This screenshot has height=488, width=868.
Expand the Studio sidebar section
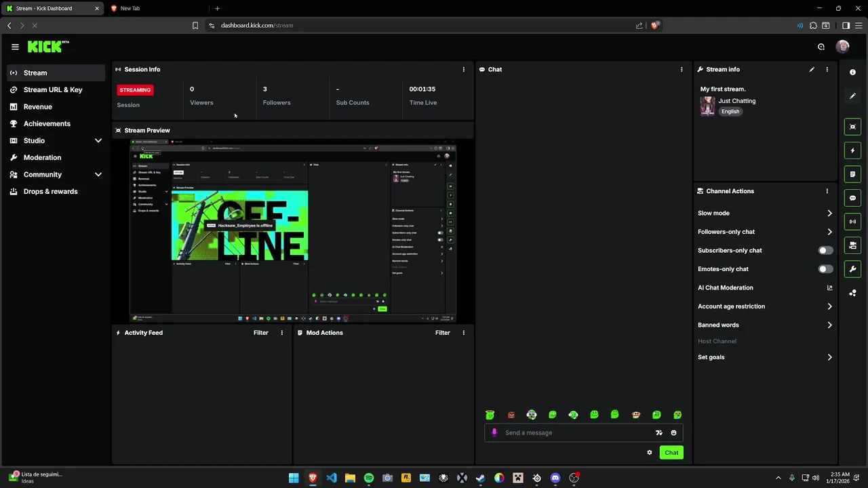pyautogui.click(x=98, y=140)
